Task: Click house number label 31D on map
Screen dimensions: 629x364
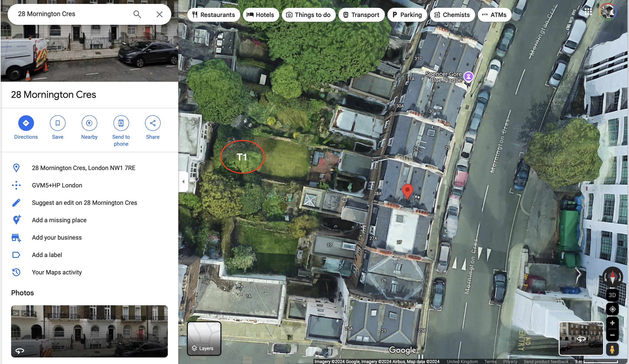Action: coord(418,58)
